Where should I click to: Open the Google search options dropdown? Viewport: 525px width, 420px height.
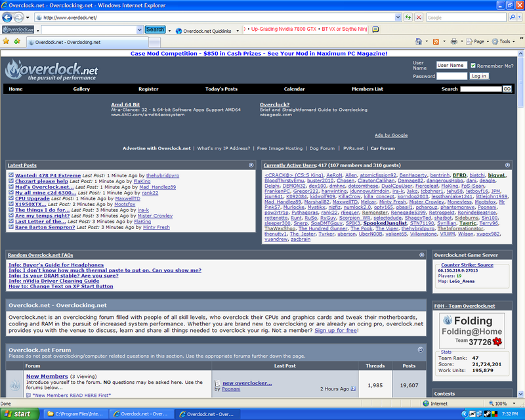pos(520,18)
